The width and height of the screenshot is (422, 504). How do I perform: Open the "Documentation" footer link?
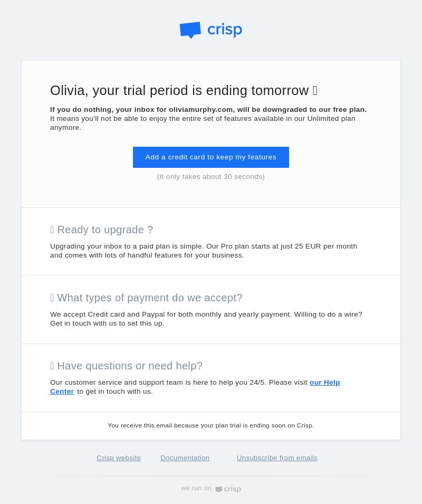click(185, 458)
